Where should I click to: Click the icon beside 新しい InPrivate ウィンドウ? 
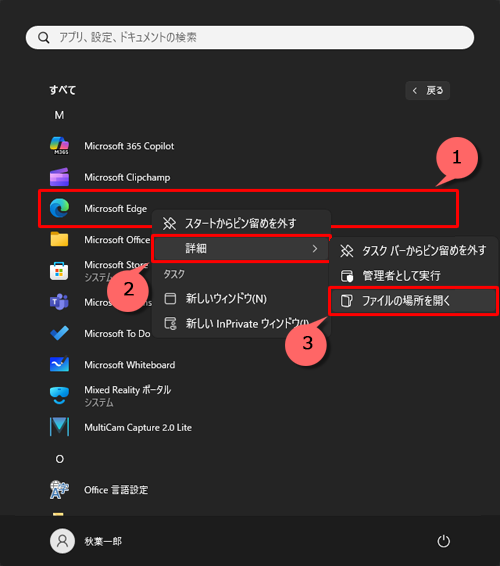[x=170, y=323]
